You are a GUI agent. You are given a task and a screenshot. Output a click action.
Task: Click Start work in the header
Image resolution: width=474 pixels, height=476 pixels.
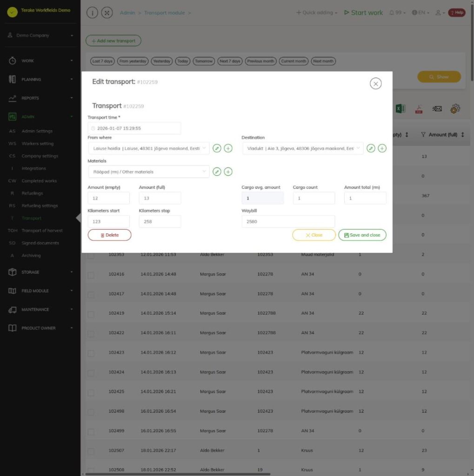click(x=363, y=13)
